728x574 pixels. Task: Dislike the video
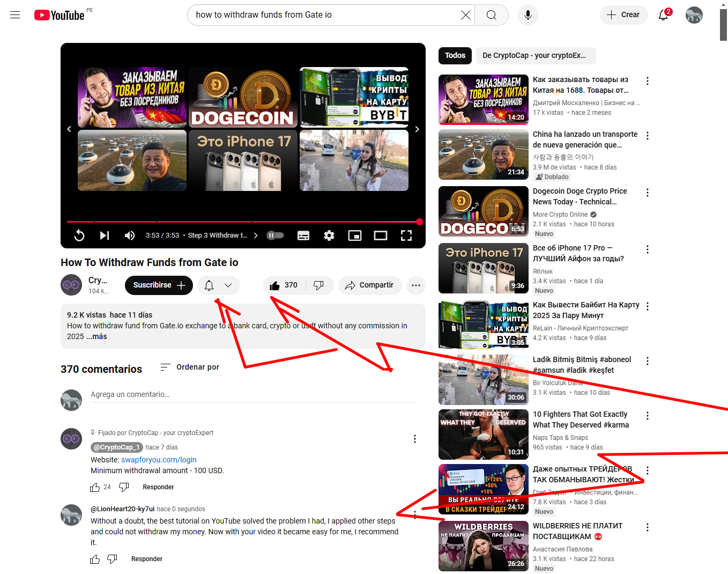tap(319, 285)
